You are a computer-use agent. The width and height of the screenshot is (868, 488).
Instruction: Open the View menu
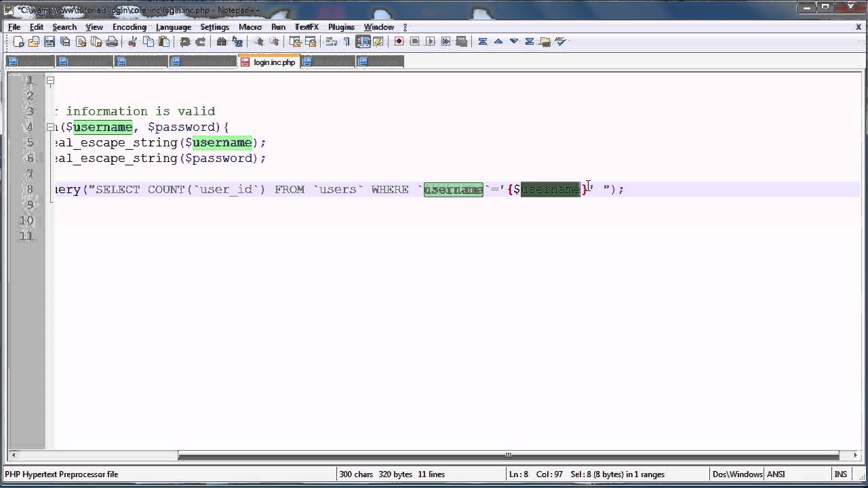(94, 27)
